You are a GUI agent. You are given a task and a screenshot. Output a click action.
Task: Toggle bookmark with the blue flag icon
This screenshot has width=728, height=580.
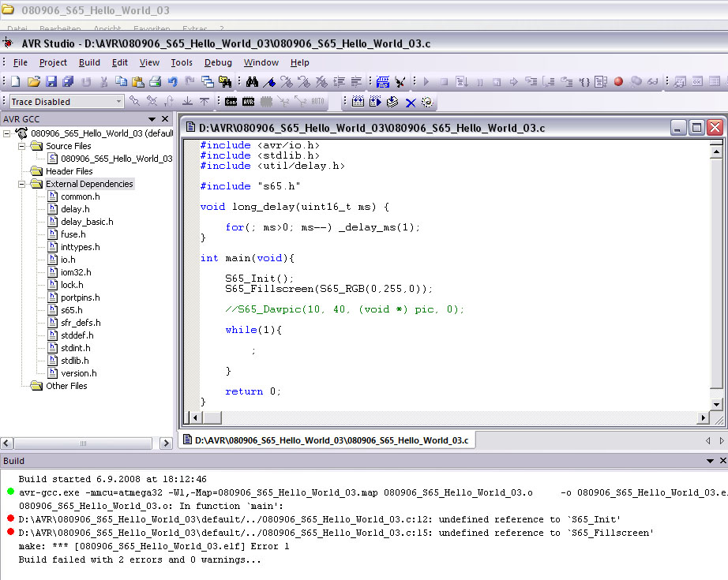tap(269, 81)
